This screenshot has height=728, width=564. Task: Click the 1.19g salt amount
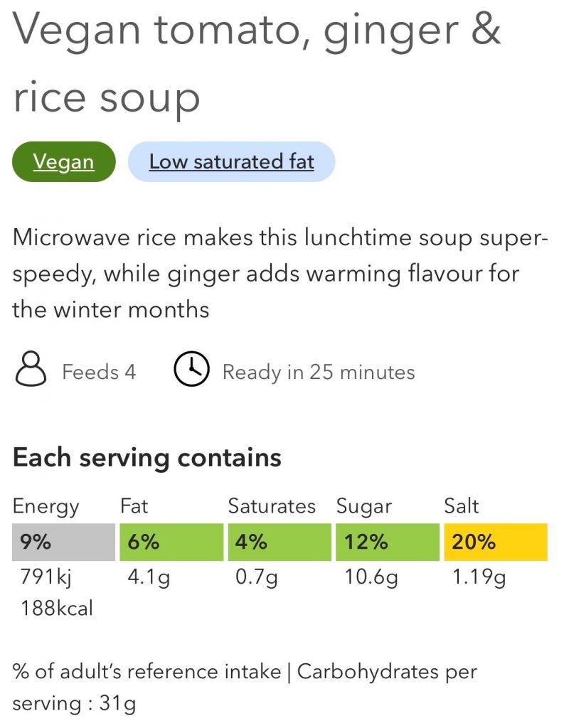point(479,578)
